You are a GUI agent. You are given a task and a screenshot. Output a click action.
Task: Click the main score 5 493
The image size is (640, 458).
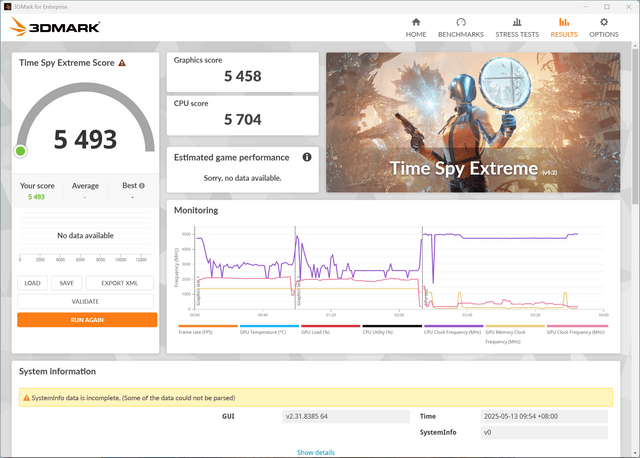(85, 139)
